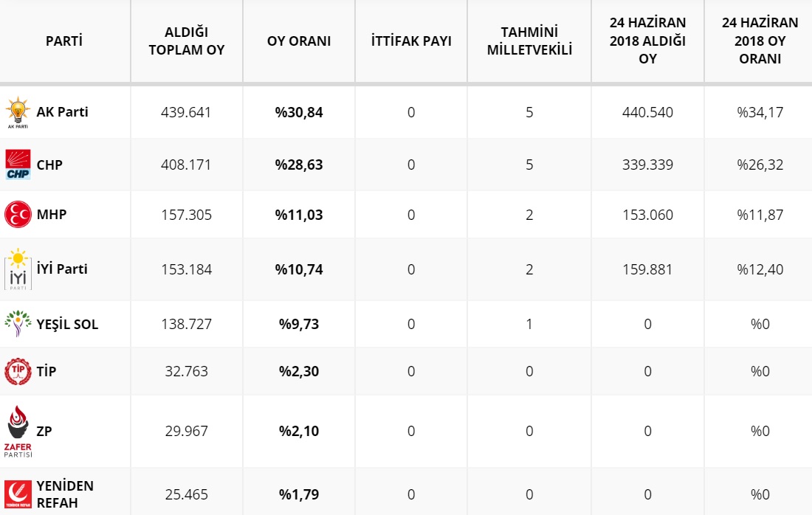The image size is (812, 515).
Task: Click the YEŞİL SOL tree logo
Action: pos(18,323)
